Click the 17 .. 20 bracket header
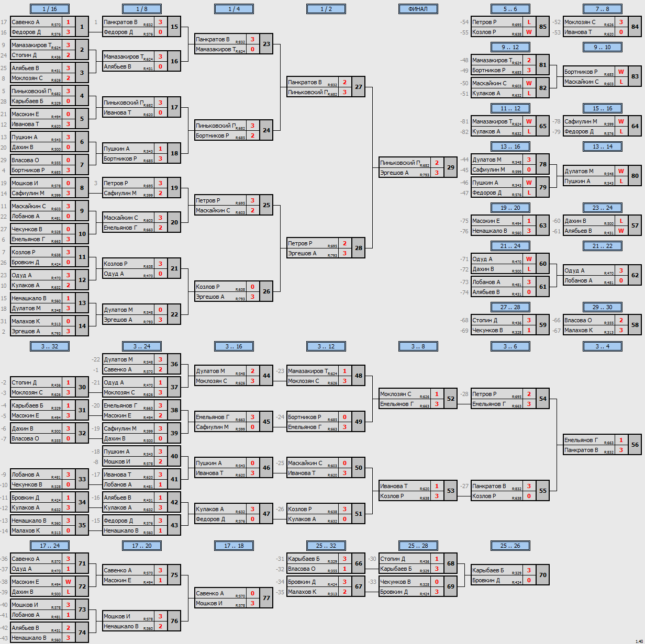The height and width of the screenshot is (644, 645). pyautogui.click(x=142, y=546)
